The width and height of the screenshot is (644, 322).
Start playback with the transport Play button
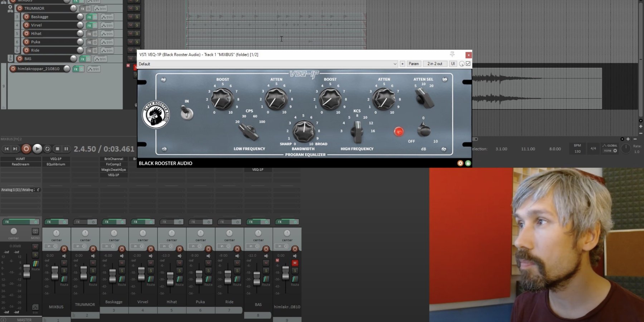(x=37, y=148)
